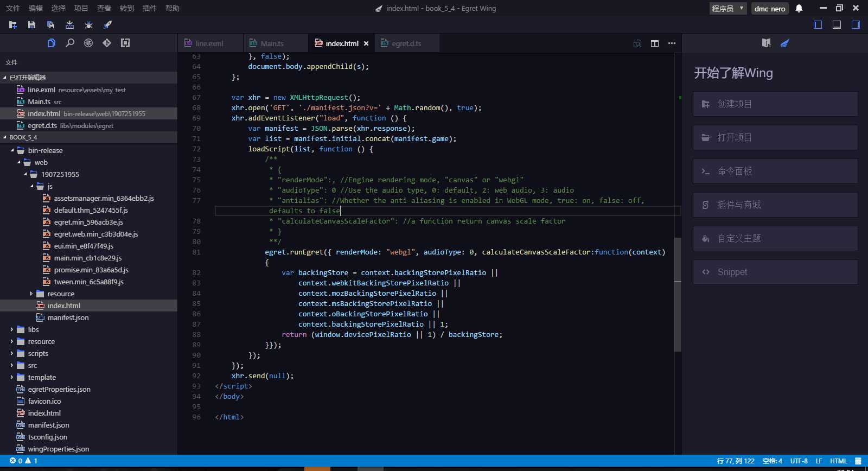Image resolution: width=868 pixels, height=471 pixels.
Task: Toggle the left sidebar visibility
Action: pyautogui.click(x=818, y=24)
